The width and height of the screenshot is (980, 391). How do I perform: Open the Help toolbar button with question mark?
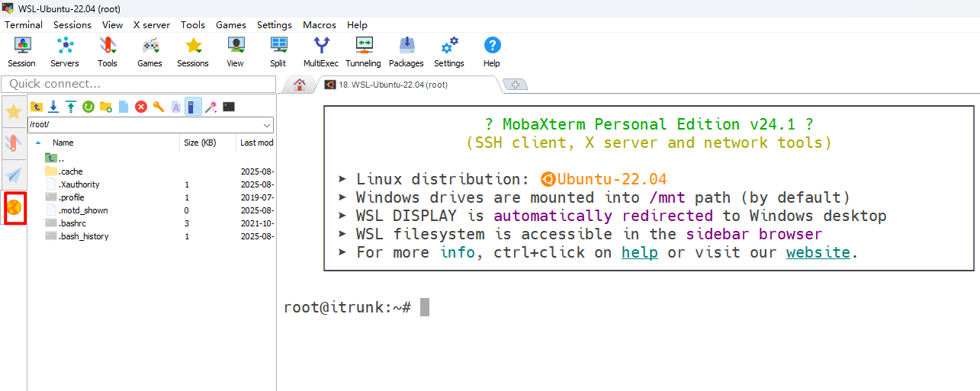tap(492, 52)
